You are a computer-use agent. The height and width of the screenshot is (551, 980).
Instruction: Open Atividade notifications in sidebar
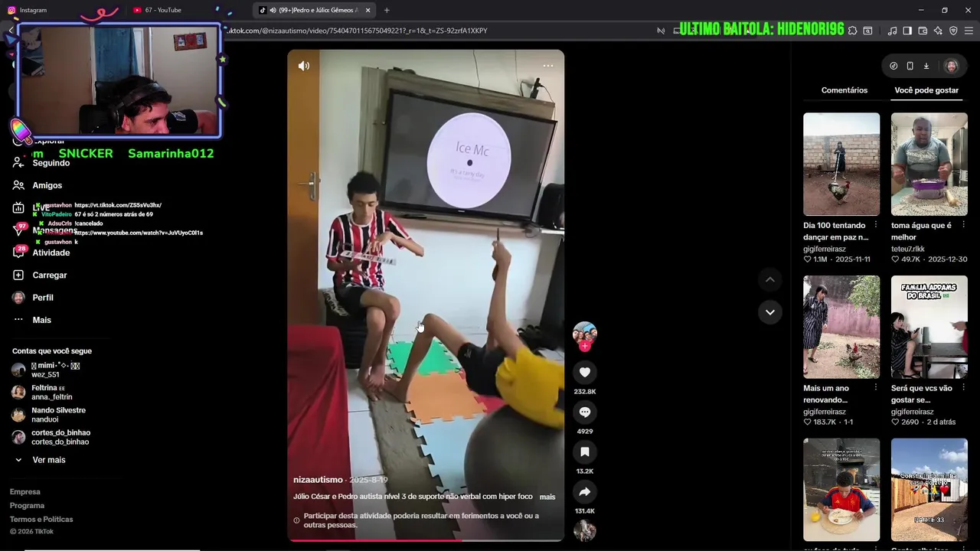coord(51,253)
